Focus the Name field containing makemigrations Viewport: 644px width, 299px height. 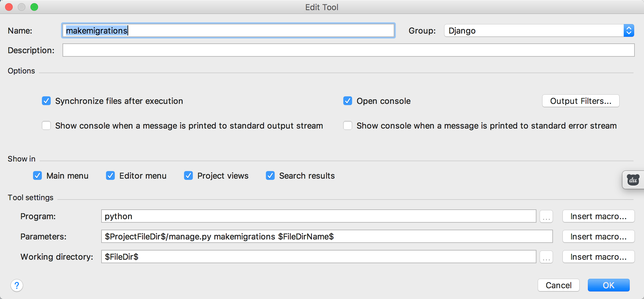(x=228, y=31)
